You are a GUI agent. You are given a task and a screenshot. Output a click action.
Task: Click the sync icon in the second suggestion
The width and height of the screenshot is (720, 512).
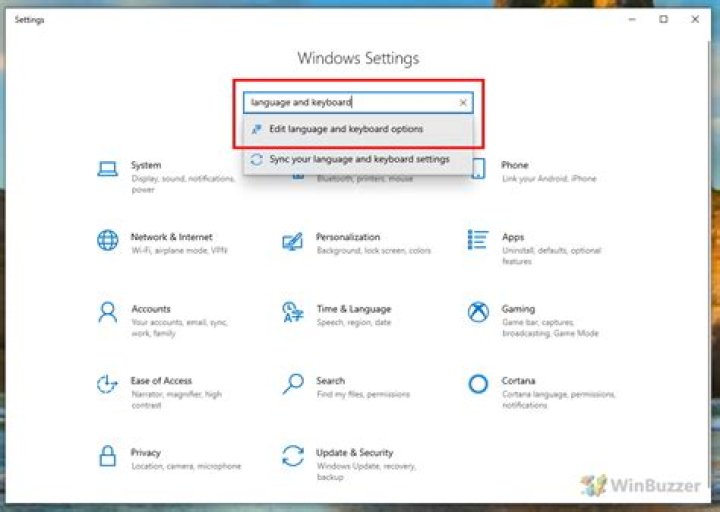click(x=256, y=159)
